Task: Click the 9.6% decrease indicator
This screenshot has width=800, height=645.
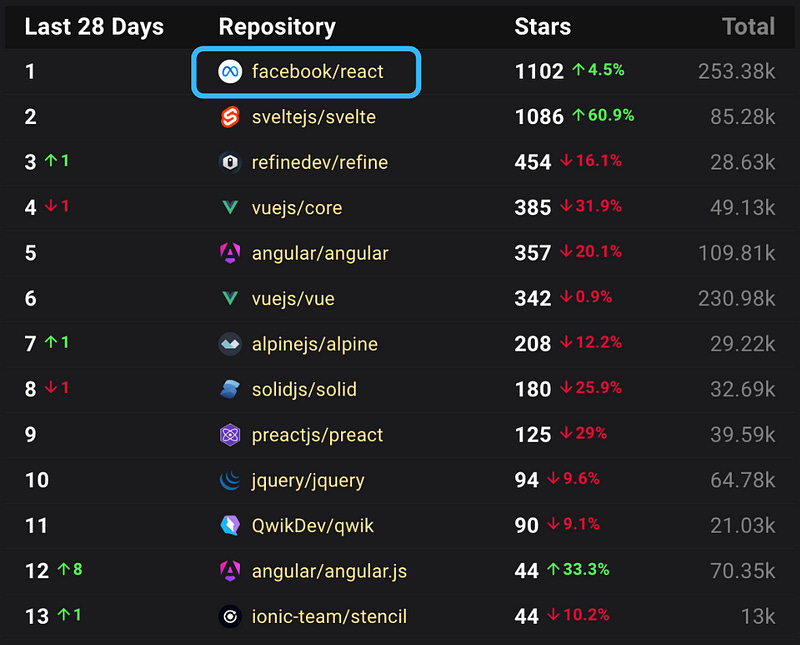Action: click(x=573, y=479)
